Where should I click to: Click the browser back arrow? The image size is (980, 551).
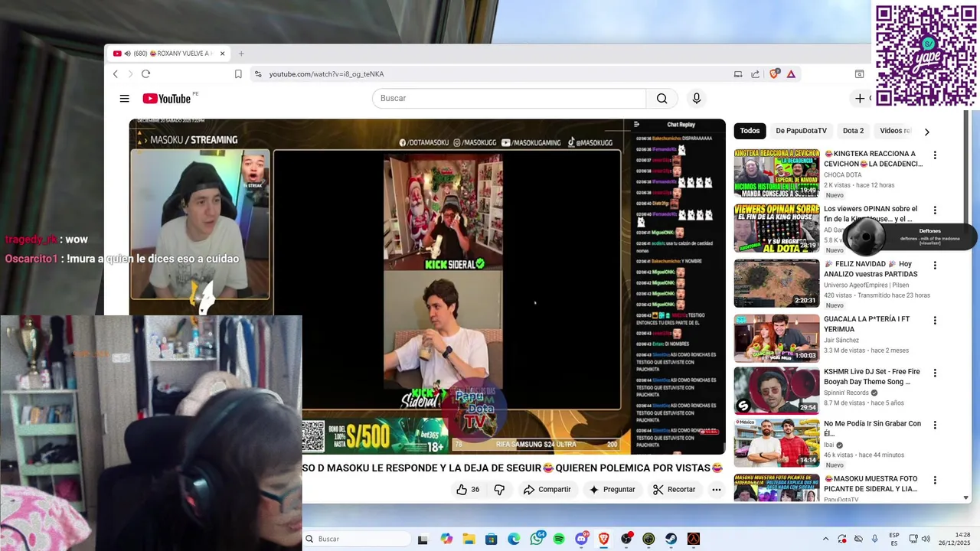point(116,74)
